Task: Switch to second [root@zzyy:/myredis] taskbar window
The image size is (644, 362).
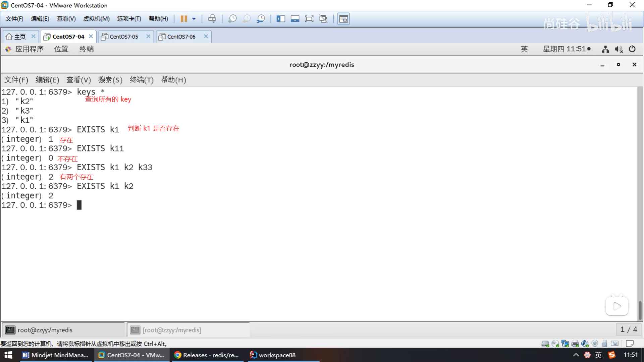Action: (x=172, y=330)
